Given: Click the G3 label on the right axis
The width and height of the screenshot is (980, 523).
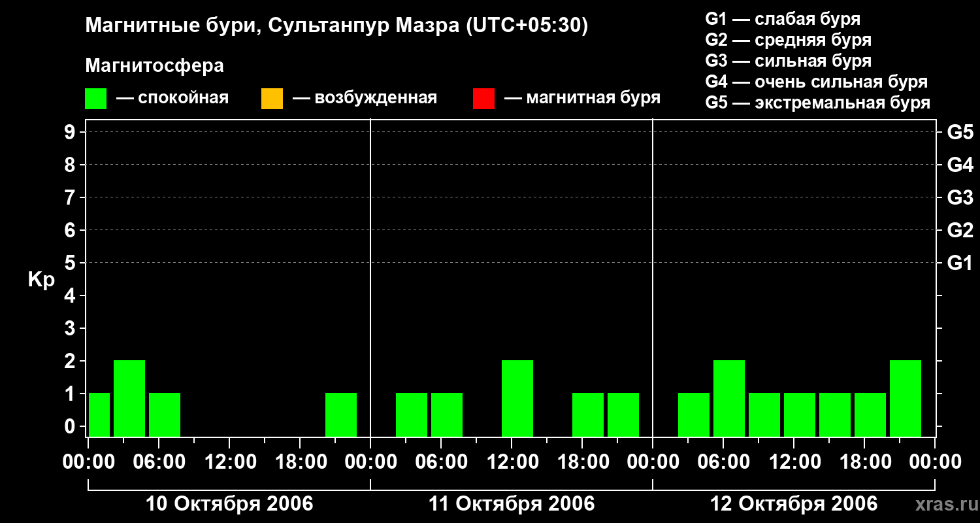Looking at the screenshot, I should pyautogui.click(x=960, y=198).
